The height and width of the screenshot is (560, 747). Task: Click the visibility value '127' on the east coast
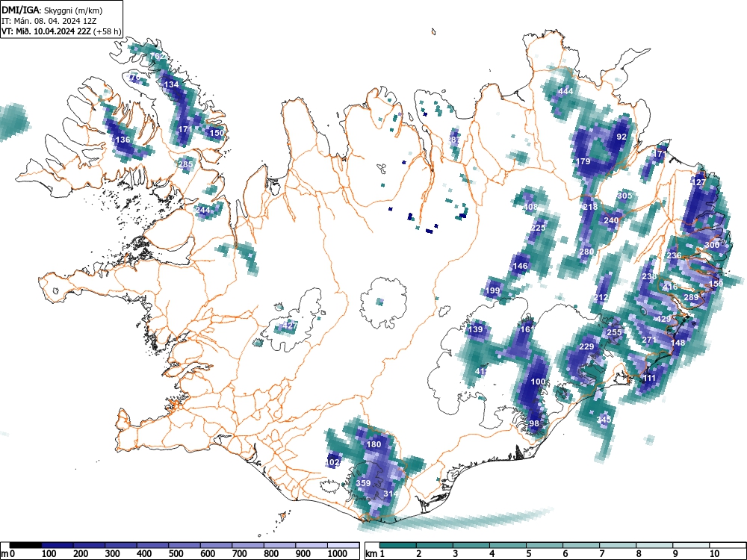click(x=698, y=182)
